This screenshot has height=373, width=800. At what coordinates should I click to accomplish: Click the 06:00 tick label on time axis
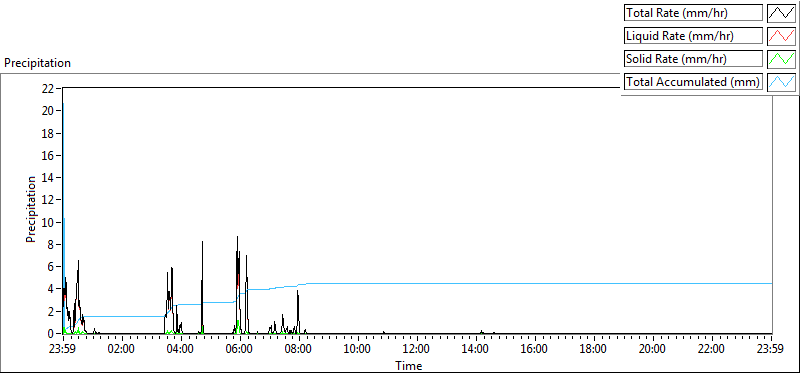tap(240, 350)
